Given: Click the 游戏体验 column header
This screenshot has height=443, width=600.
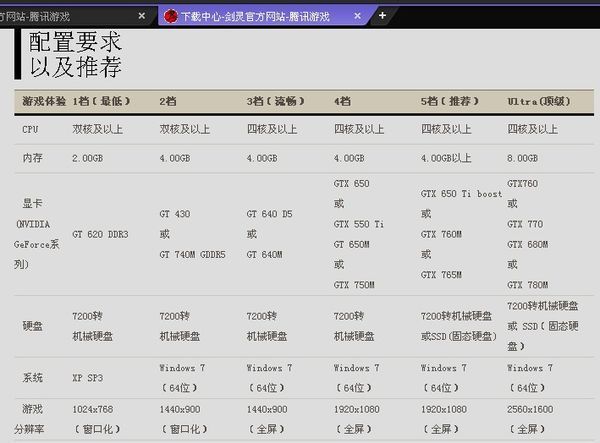Looking at the screenshot, I should tap(44, 102).
